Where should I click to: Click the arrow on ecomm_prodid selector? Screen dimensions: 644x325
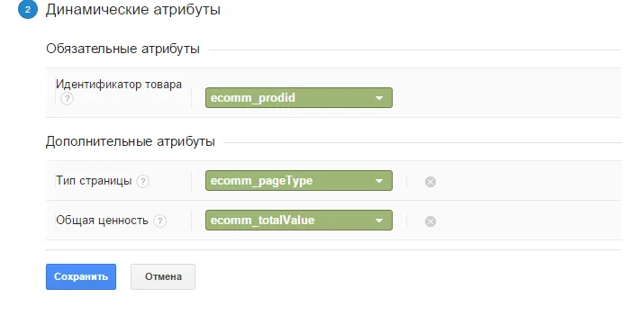[x=379, y=98]
